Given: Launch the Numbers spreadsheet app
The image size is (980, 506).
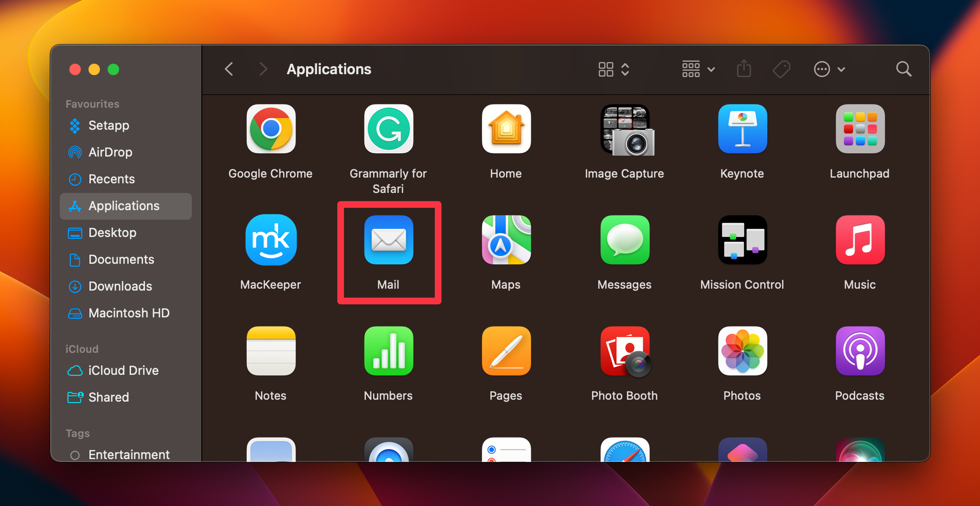Looking at the screenshot, I should coord(388,351).
